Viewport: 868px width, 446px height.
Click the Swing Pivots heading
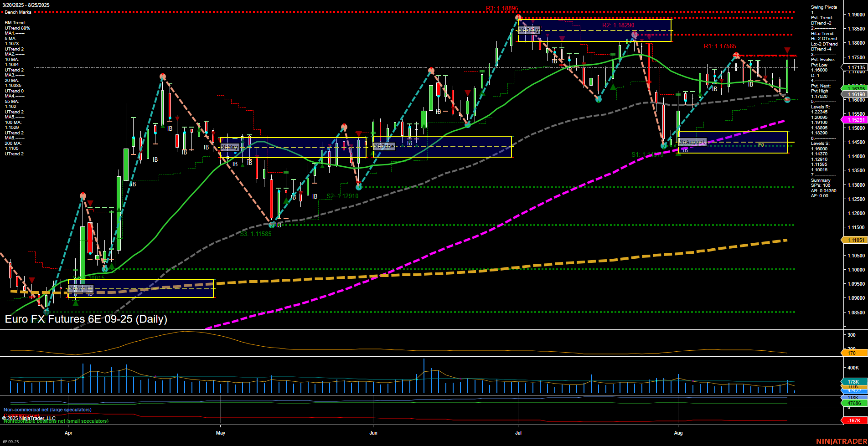click(x=824, y=7)
